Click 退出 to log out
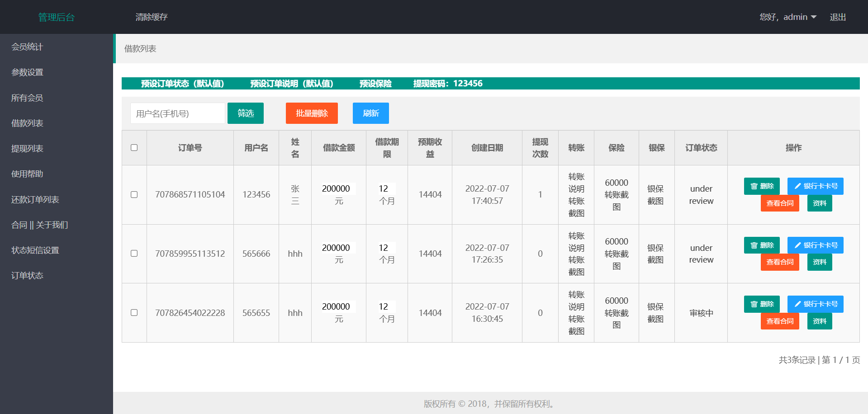Screen dimensions: 868x414 coord(837,17)
